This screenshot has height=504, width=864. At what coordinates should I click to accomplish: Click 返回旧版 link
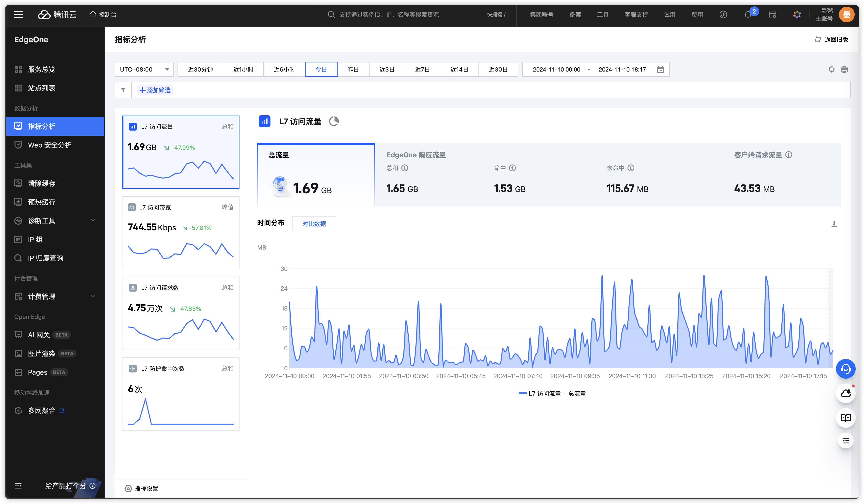[x=832, y=39]
